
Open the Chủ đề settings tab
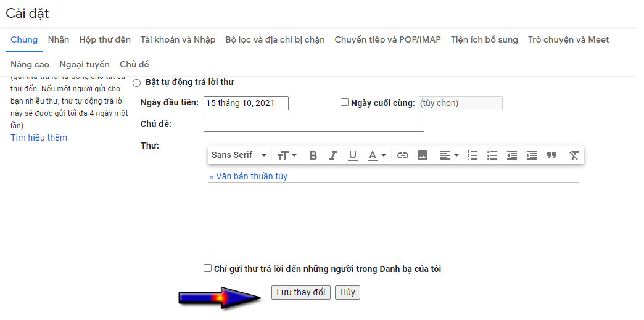point(134,65)
